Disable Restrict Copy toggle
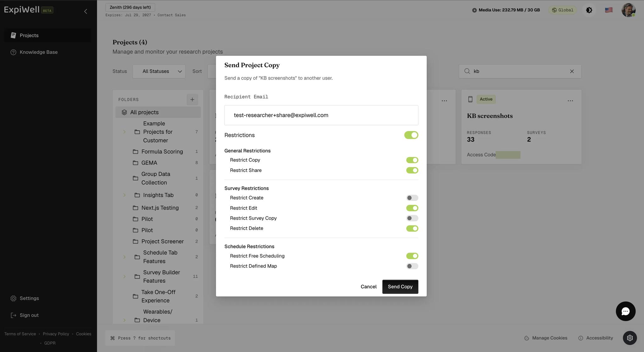This screenshot has height=352, width=644. [x=412, y=160]
